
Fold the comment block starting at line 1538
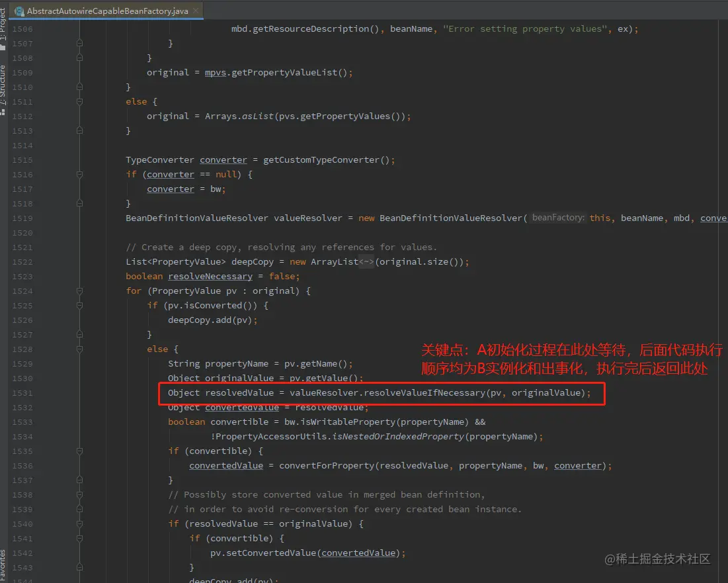click(79, 495)
